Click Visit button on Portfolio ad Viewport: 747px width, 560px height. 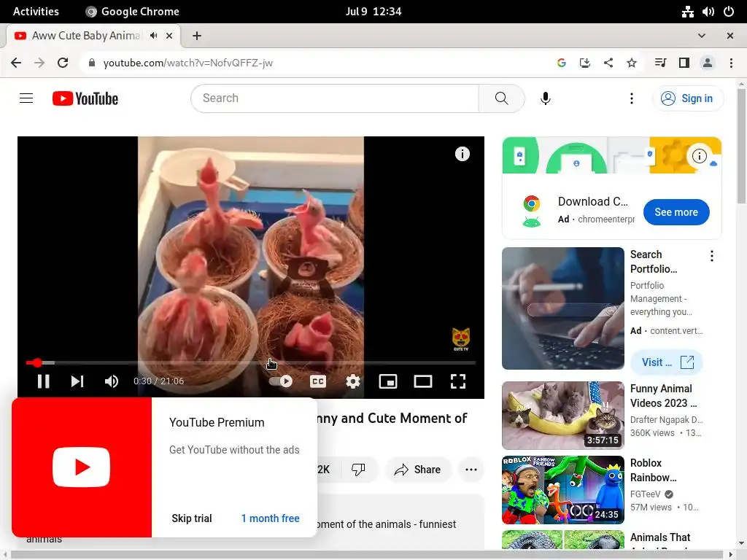667,362
